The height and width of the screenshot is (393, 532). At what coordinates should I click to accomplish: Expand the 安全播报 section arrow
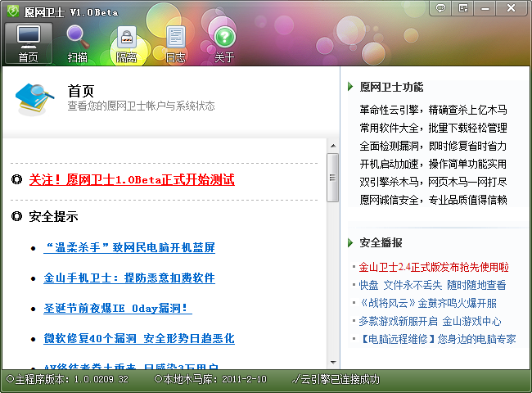351,242
